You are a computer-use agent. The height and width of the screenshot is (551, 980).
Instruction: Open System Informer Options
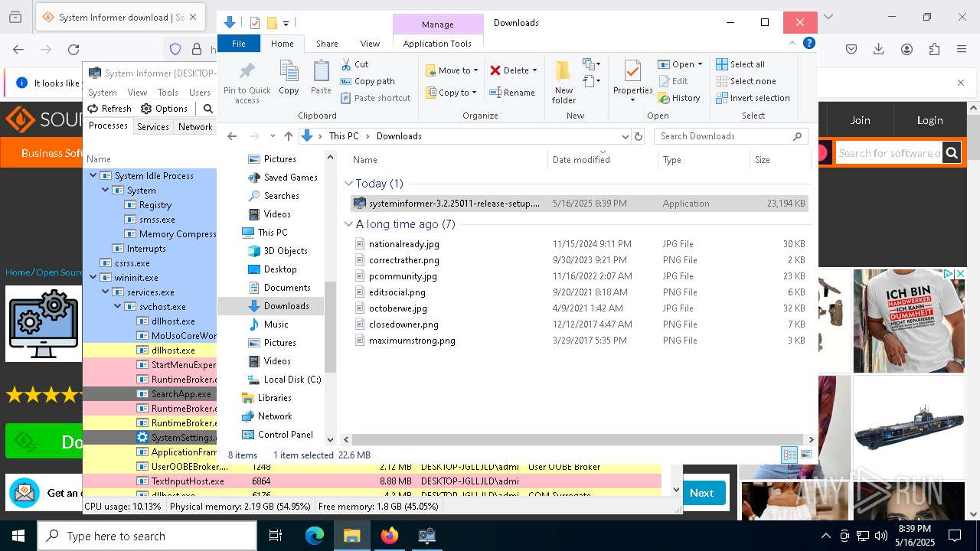pos(164,109)
